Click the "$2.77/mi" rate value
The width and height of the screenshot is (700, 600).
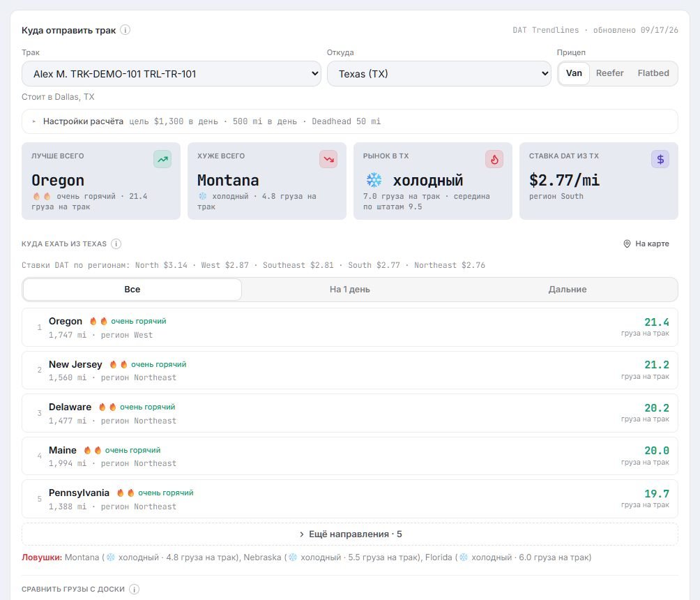(564, 180)
